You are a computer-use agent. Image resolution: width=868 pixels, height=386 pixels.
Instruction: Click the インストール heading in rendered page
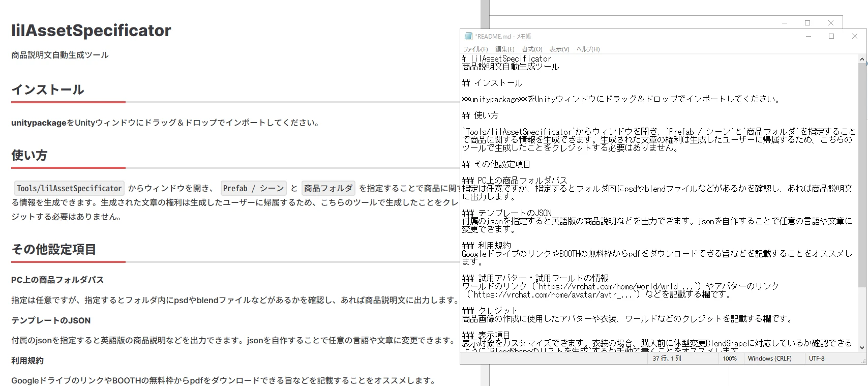48,90
